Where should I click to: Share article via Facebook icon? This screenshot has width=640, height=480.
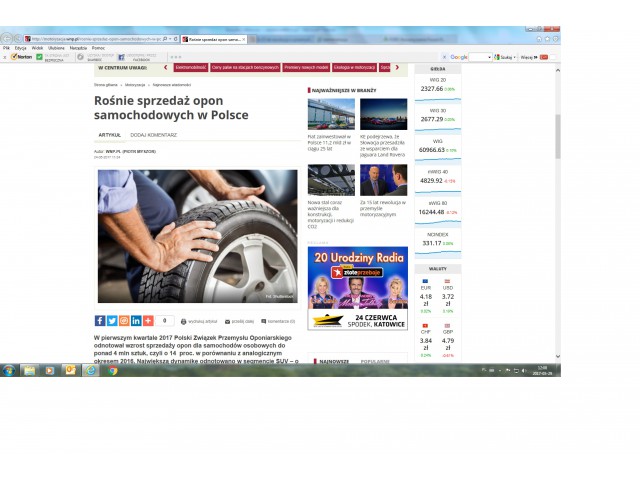pos(99,321)
